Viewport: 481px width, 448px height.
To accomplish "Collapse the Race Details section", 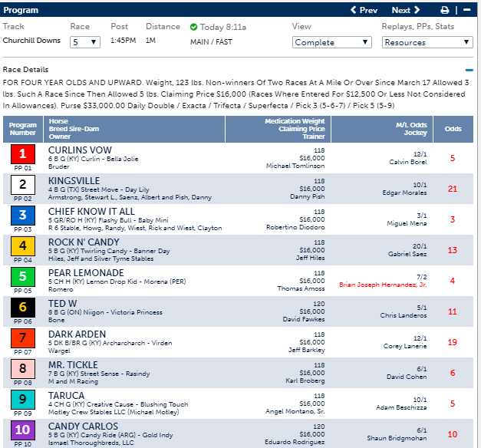I will pos(469,70).
